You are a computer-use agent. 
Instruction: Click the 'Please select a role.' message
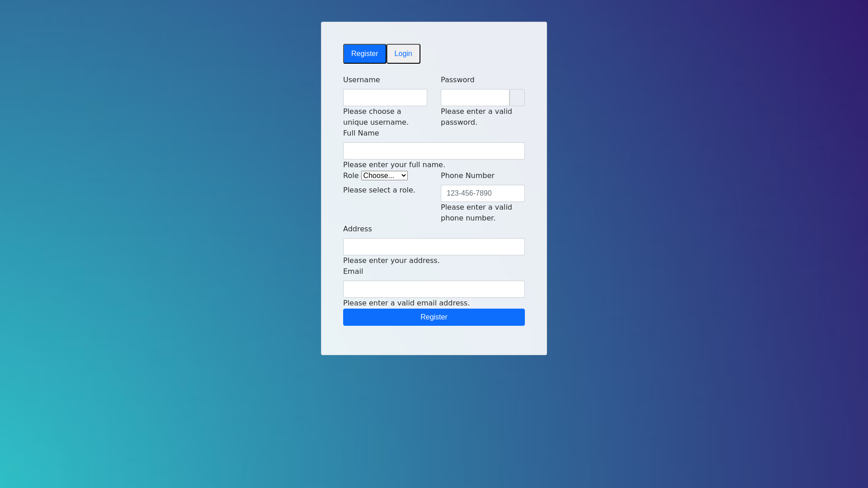[379, 190]
